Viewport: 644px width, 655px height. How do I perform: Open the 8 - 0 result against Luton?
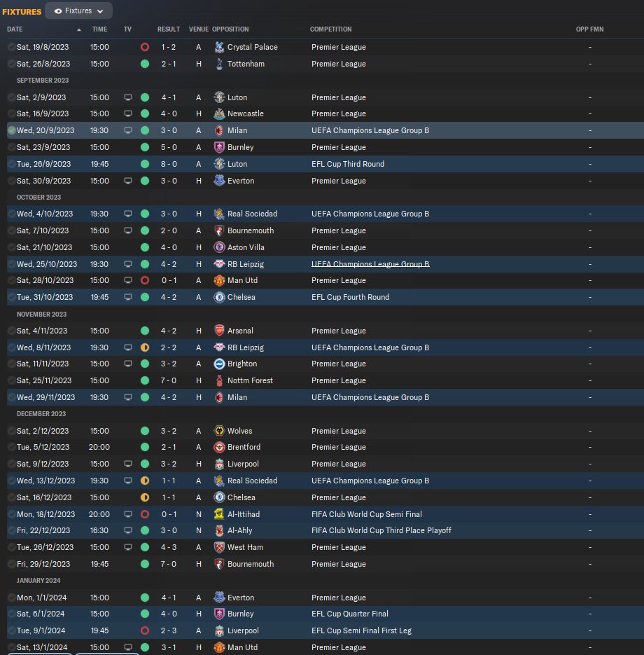169,164
